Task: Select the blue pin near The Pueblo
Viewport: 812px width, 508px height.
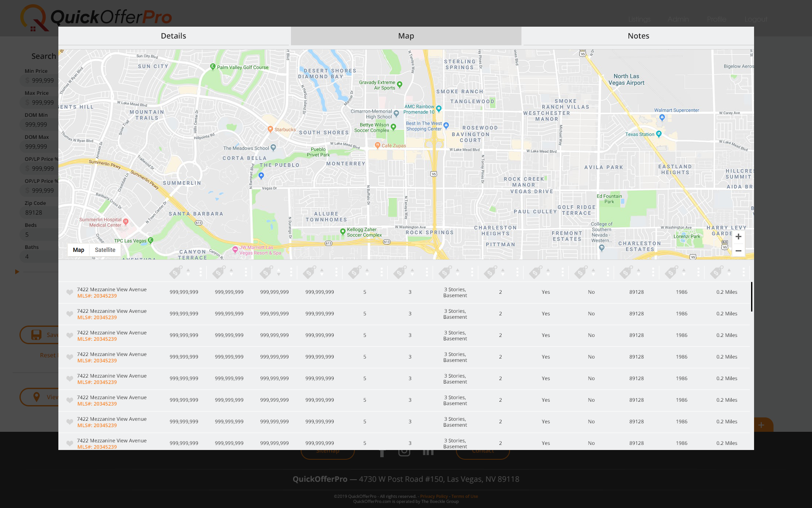Action: (x=261, y=175)
